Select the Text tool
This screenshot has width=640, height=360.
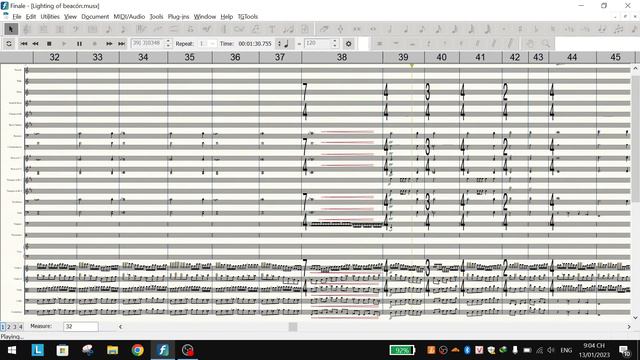(x=272, y=29)
